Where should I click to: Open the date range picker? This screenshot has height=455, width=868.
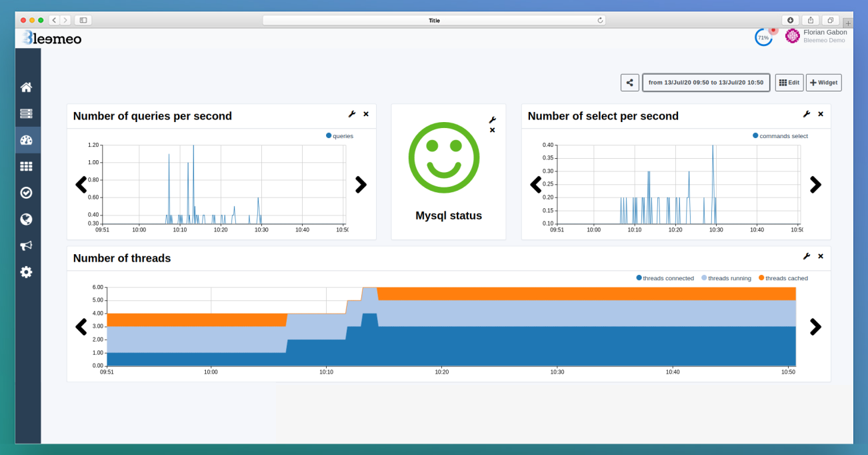(x=706, y=82)
